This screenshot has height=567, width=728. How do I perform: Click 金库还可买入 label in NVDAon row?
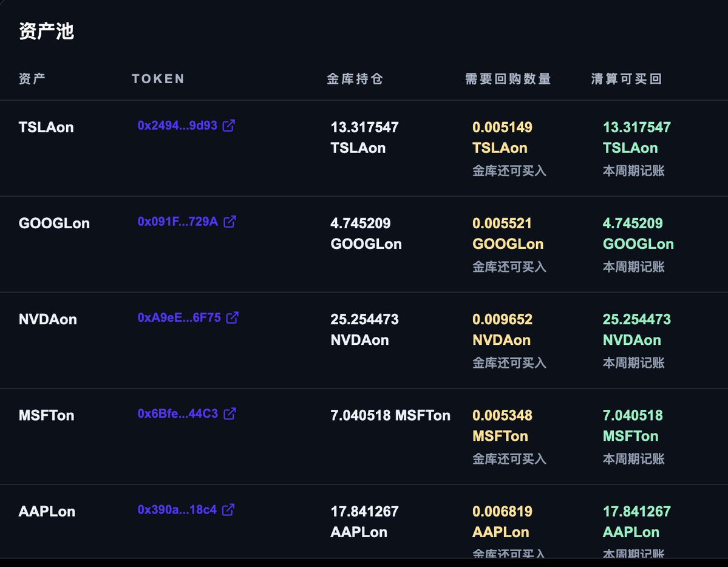(509, 363)
